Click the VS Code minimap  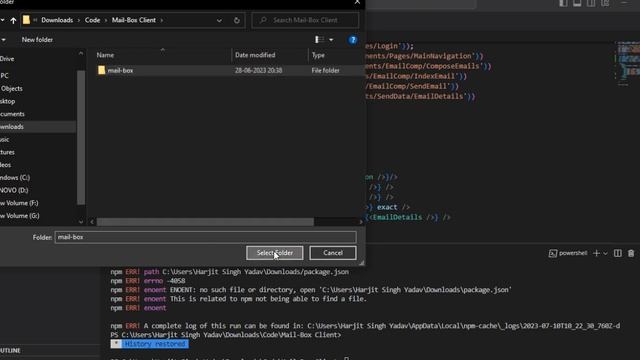click(627, 63)
